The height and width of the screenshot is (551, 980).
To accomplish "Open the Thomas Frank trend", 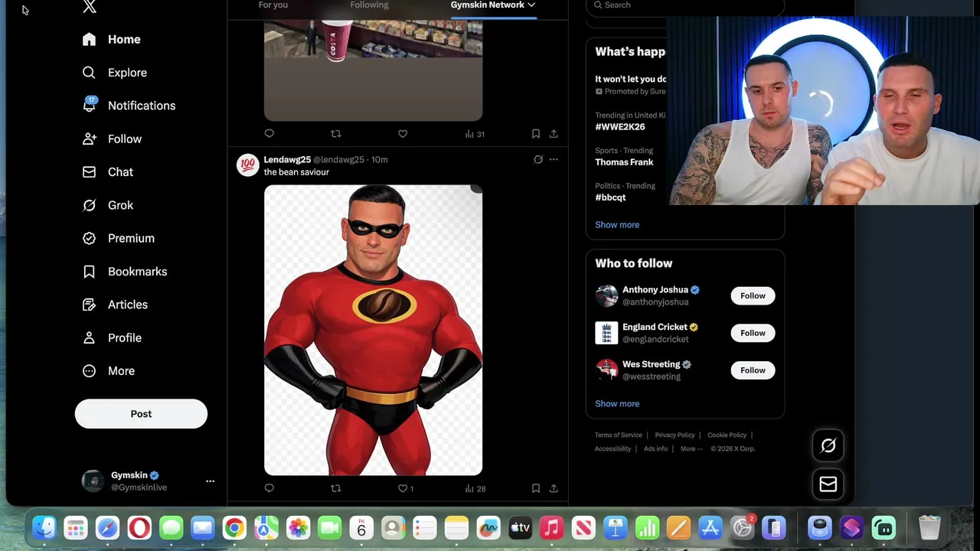I will 624,162.
